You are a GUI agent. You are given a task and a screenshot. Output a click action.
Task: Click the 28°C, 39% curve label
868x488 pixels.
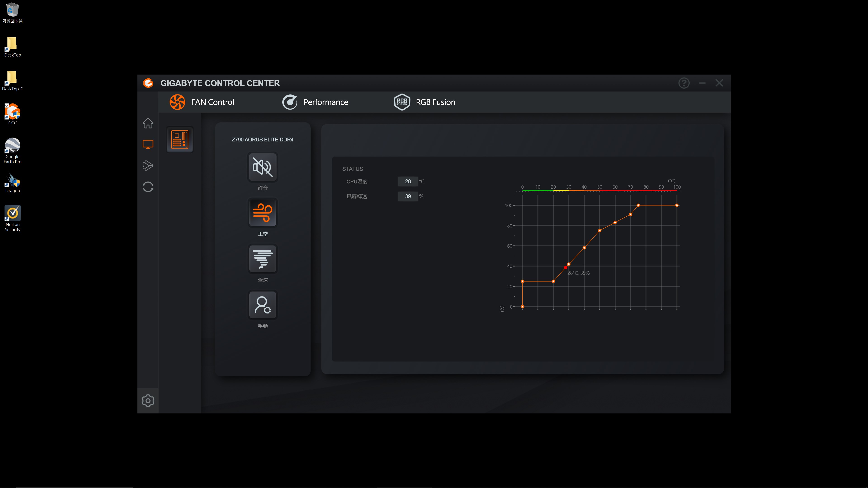pyautogui.click(x=578, y=273)
